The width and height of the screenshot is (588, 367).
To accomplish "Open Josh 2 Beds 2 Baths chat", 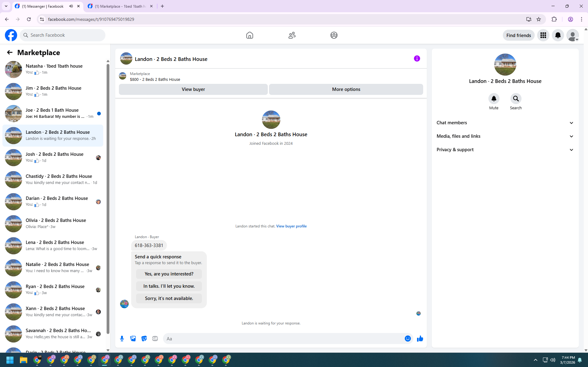I will point(53,157).
